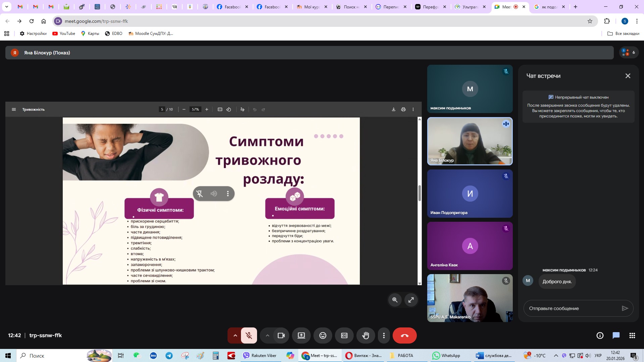The height and width of the screenshot is (362, 644).
Task: Open more options three-dot menu in call bar
Action: [384, 335]
